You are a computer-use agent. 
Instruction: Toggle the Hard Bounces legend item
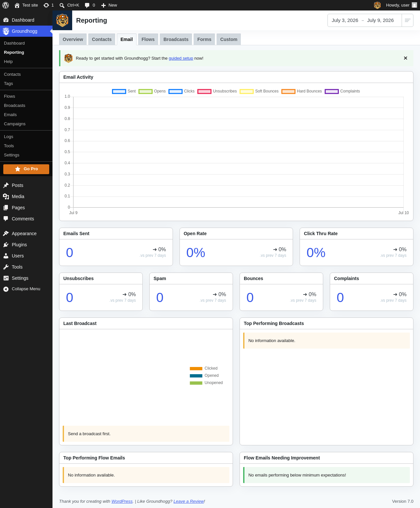pyautogui.click(x=302, y=91)
